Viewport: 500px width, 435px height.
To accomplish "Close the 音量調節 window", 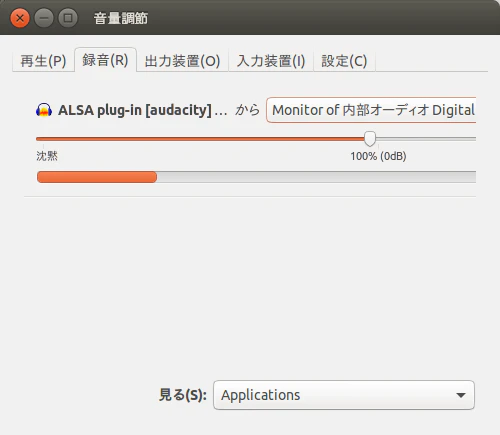I will coord(20,18).
